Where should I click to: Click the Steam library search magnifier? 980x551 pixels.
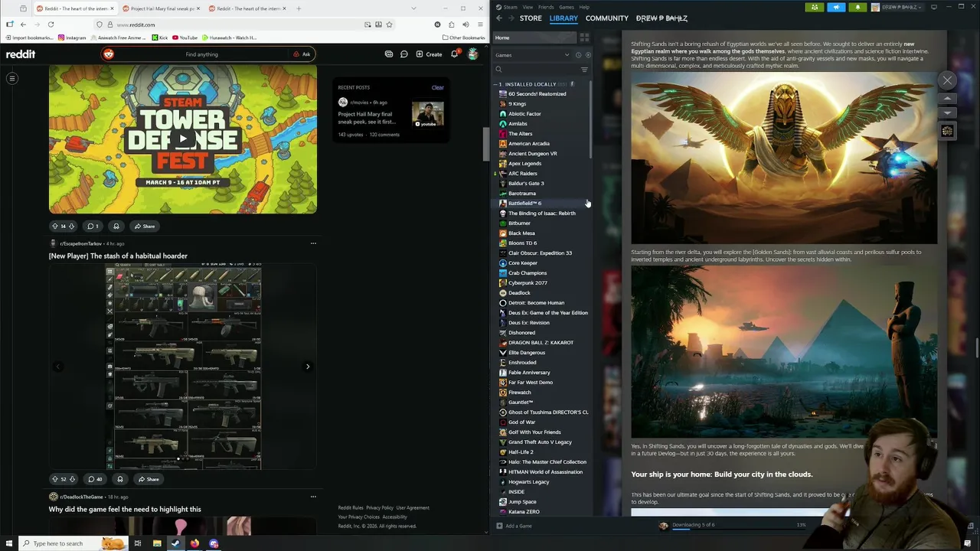[x=498, y=70]
